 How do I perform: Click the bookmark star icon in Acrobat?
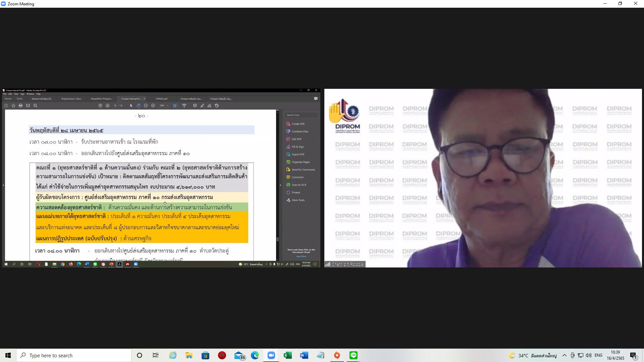point(13,106)
